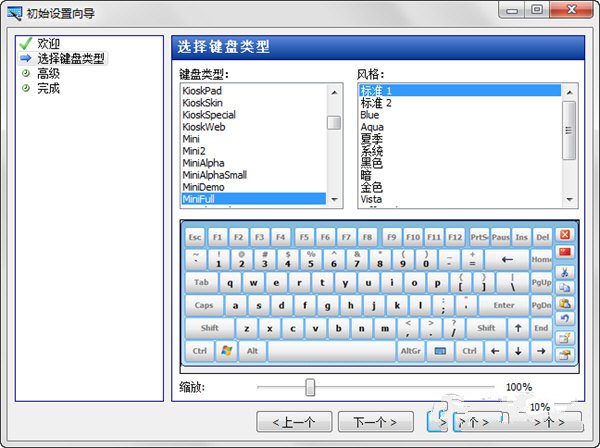
Task: Select KioskSpecial keyboard type
Action: point(254,115)
